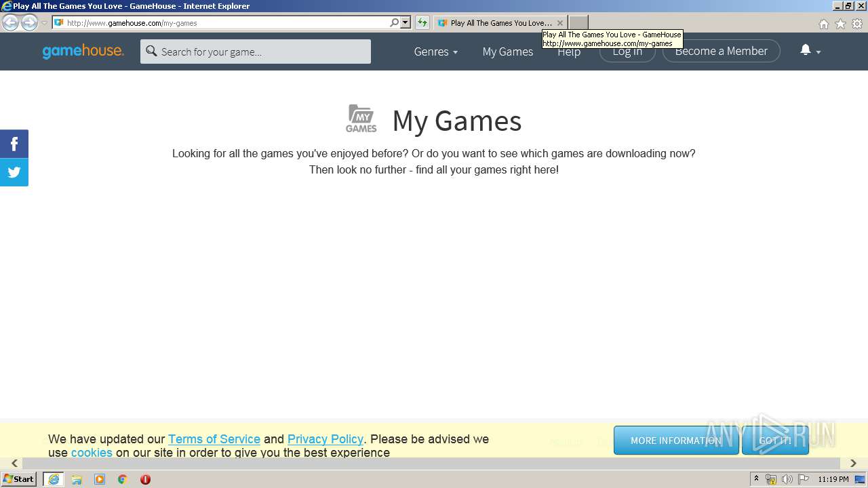Click the GameHouse logo
The height and width of the screenshot is (488, 868).
click(83, 52)
